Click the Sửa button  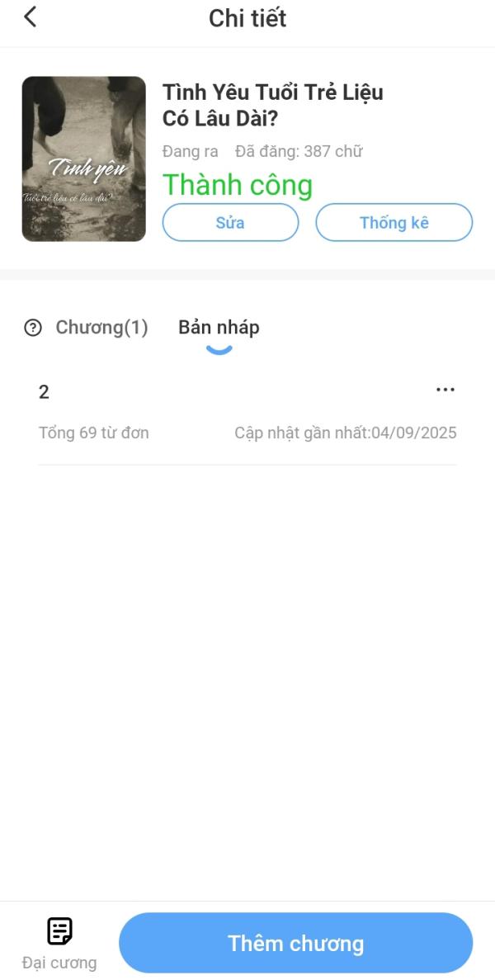tap(230, 222)
